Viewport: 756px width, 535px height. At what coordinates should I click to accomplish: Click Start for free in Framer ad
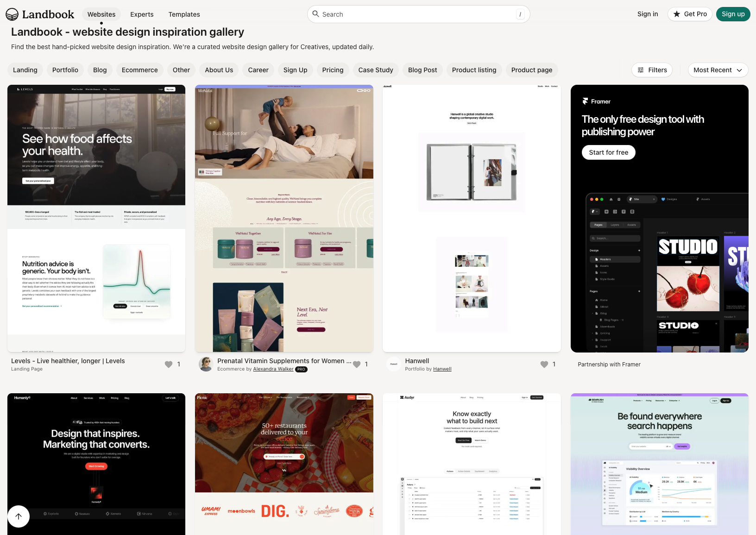[x=609, y=152]
